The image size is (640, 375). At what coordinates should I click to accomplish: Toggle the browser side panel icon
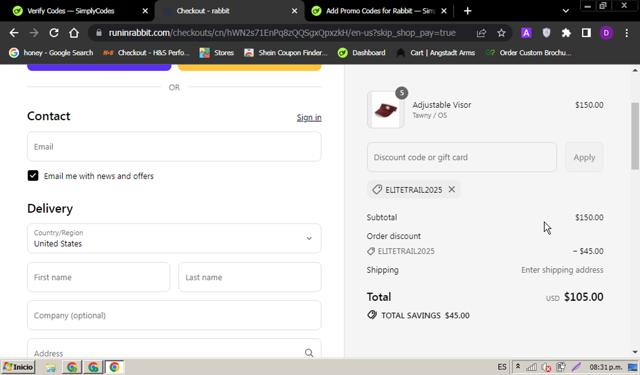tap(586, 33)
